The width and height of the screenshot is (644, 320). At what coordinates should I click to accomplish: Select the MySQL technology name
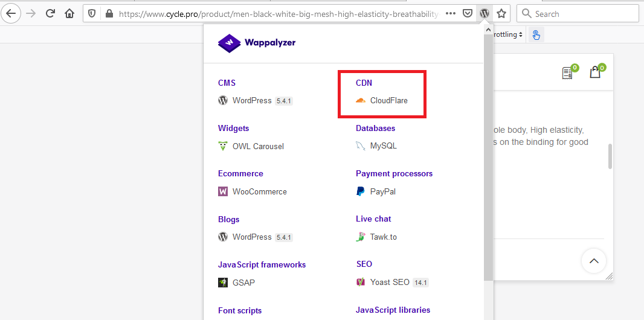point(383,146)
